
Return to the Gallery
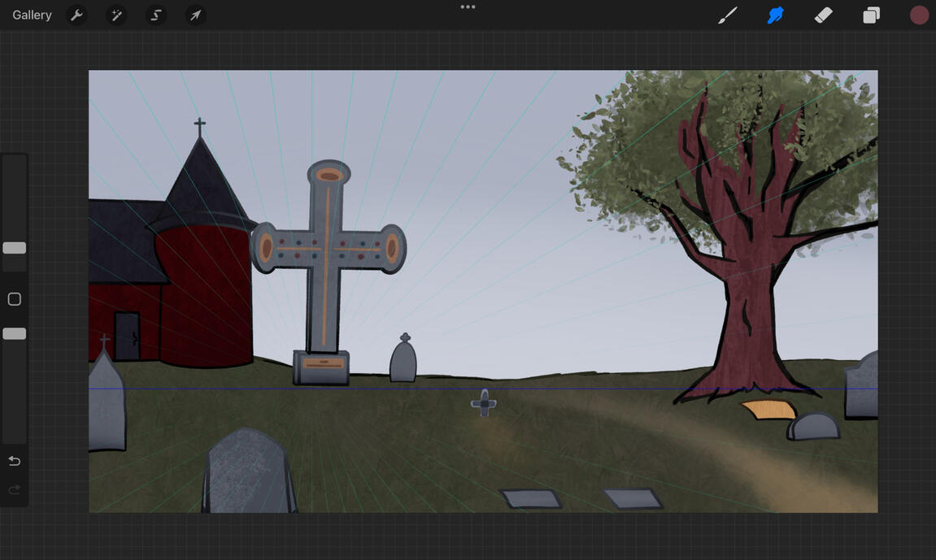click(x=32, y=15)
